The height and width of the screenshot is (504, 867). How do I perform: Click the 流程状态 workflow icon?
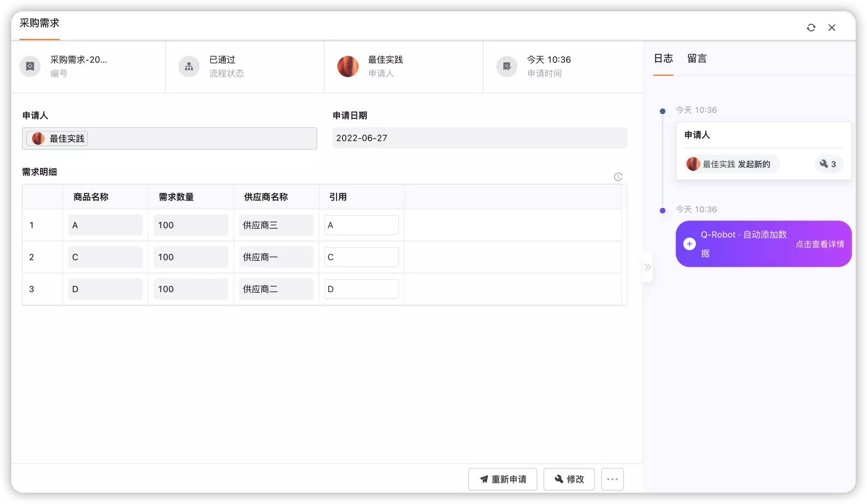coord(189,66)
